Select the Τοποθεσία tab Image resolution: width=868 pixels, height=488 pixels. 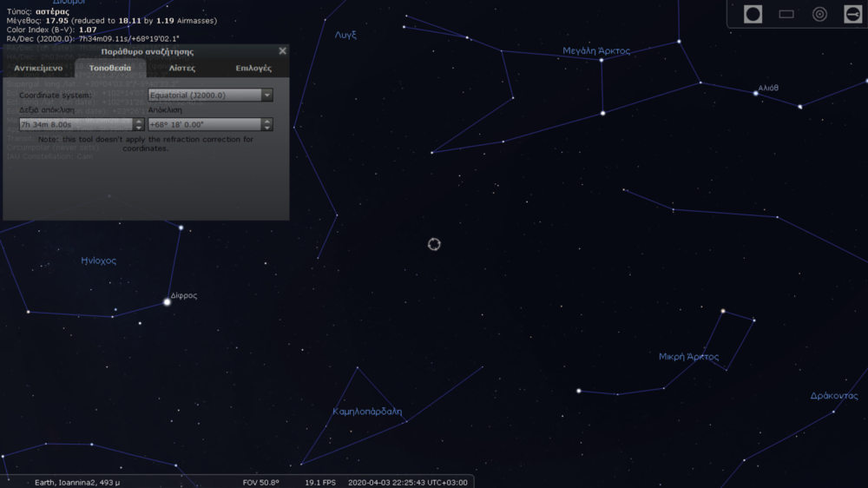pos(110,68)
